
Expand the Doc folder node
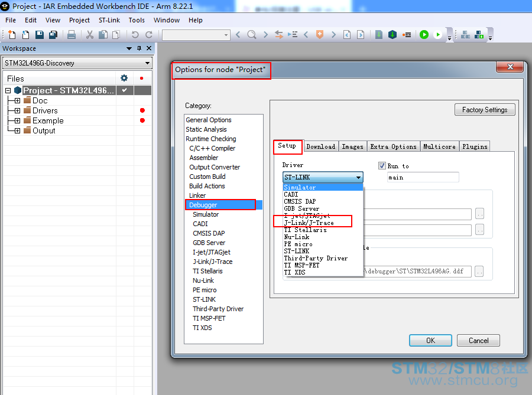pos(17,100)
